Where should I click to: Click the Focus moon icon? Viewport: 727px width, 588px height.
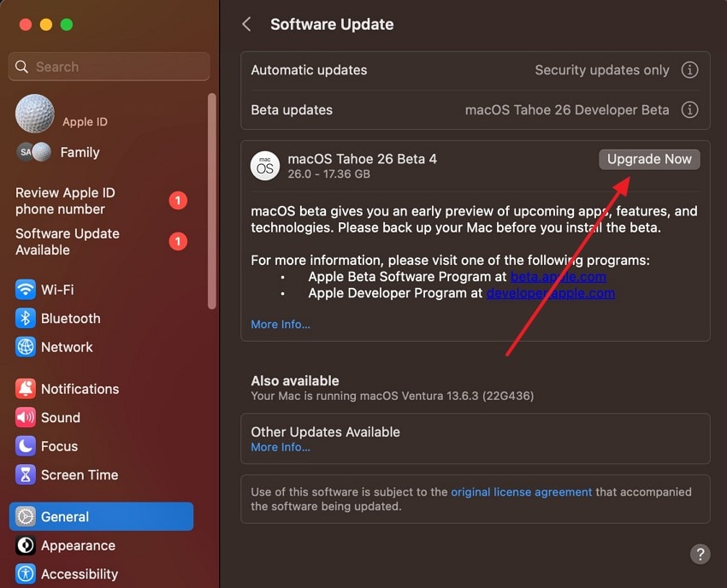(25, 446)
